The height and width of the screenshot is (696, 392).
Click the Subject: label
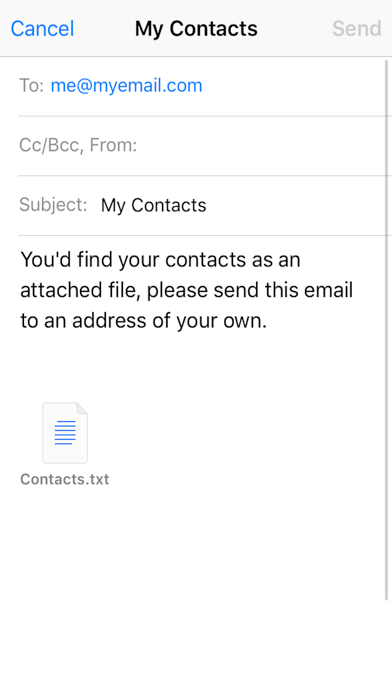point(53,205)
